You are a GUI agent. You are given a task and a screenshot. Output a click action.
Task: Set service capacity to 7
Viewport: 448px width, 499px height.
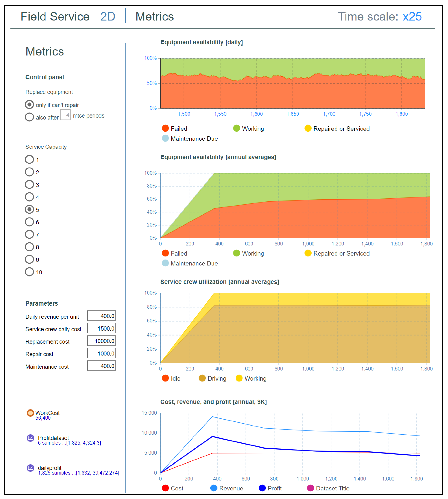click(29, 234)
